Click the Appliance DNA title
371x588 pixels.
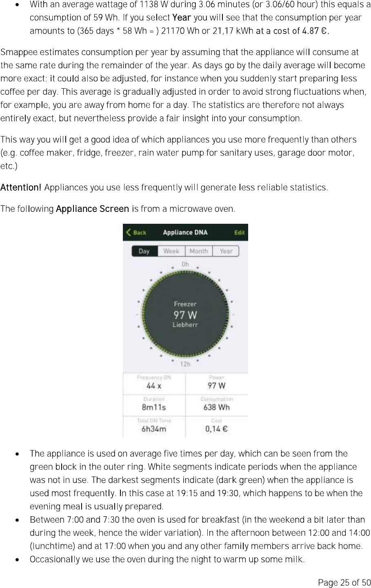[x=185, y=232]
